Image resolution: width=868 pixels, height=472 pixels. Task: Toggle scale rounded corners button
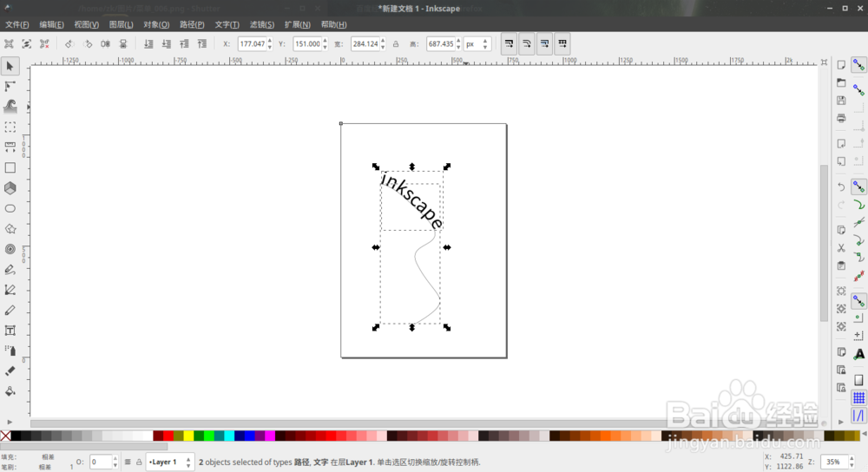pyautogui.click(x=527, y=43)
